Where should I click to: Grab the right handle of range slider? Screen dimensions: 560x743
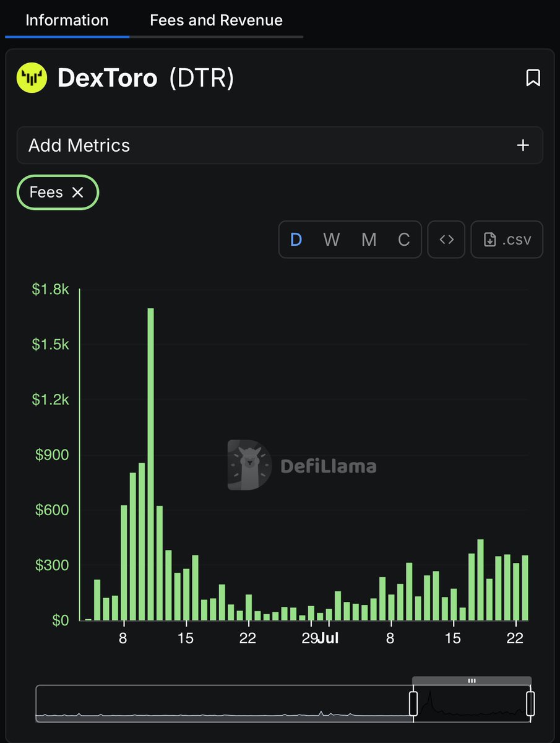pyautogui.click(x=530, y=704)
